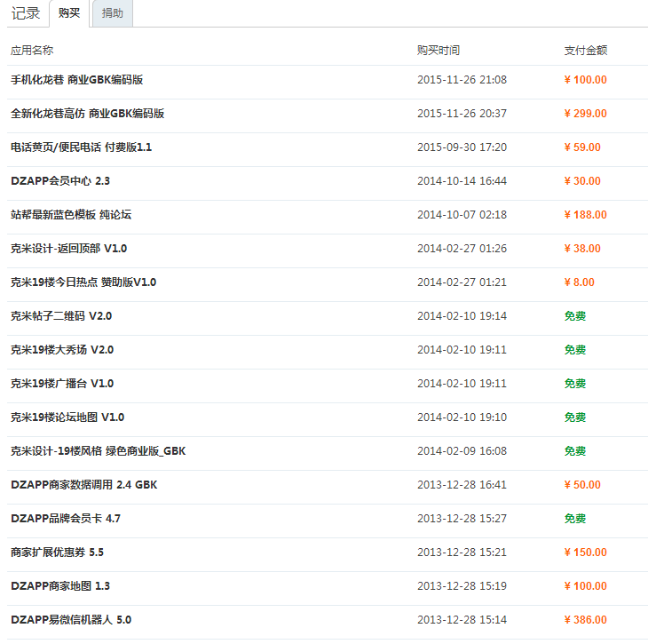Select purchase time 2014-02-27 01:26
The width and height of the screenshot is (648, 644).
462,249
